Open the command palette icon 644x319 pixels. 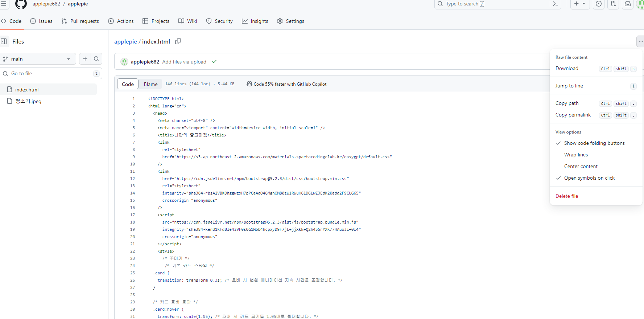click(x=555, y=4)
